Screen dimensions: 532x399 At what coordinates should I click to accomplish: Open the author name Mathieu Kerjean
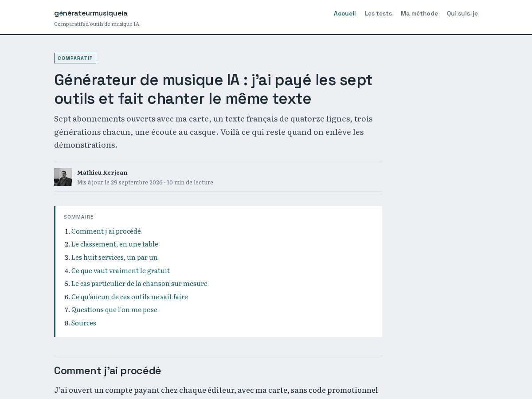tap(102, 172)
